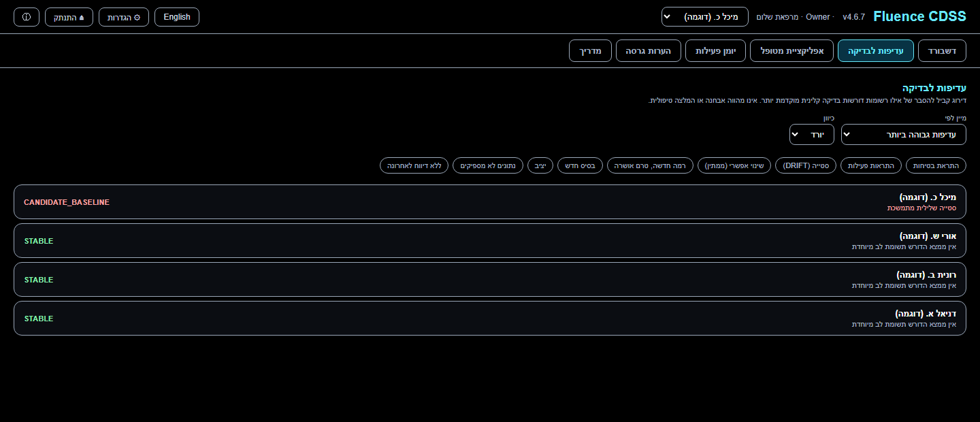
Task: Open the אפליקציית מטופל tab
Action: (x=791, y=51)
